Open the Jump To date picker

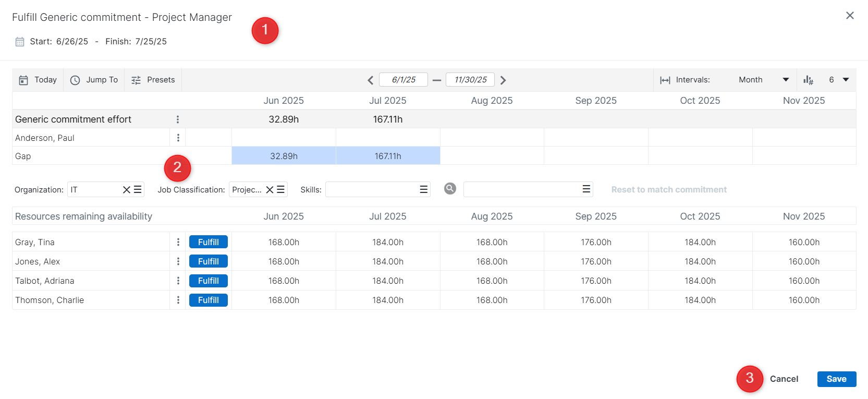tap(94, 80)
